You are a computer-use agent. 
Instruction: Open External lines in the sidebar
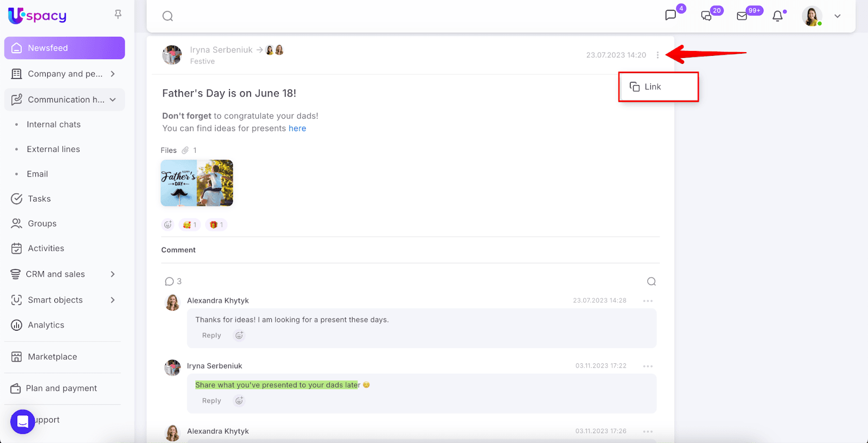pos(54,149)
